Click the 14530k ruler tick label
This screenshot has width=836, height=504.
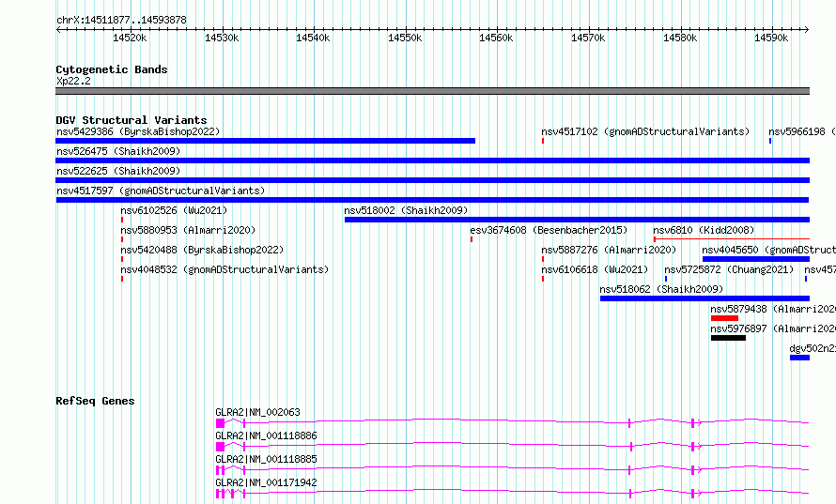(x=222, y=38)
